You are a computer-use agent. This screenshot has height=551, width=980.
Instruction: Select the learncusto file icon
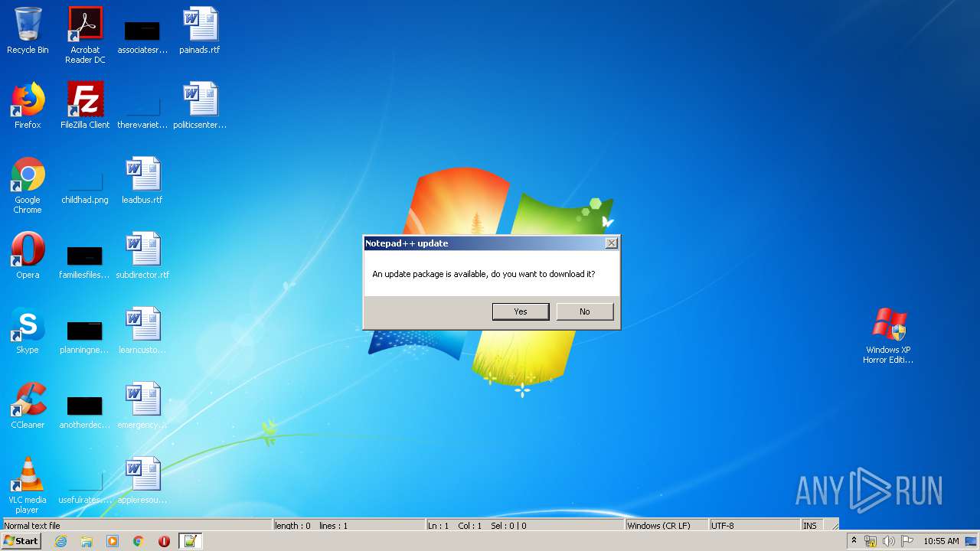142,331
